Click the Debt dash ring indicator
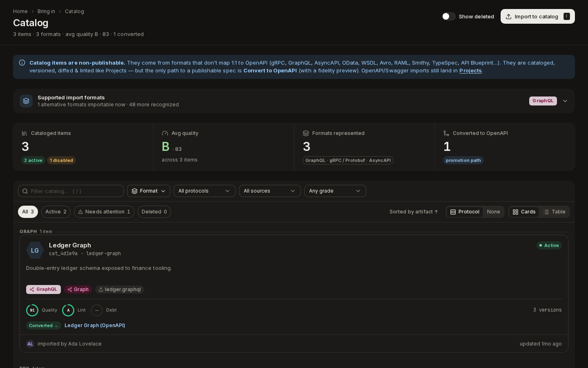 97,310
